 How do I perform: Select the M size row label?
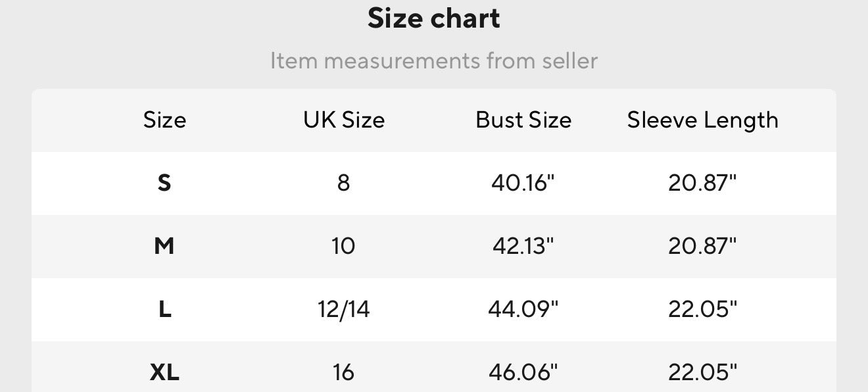tap(164, 246)
